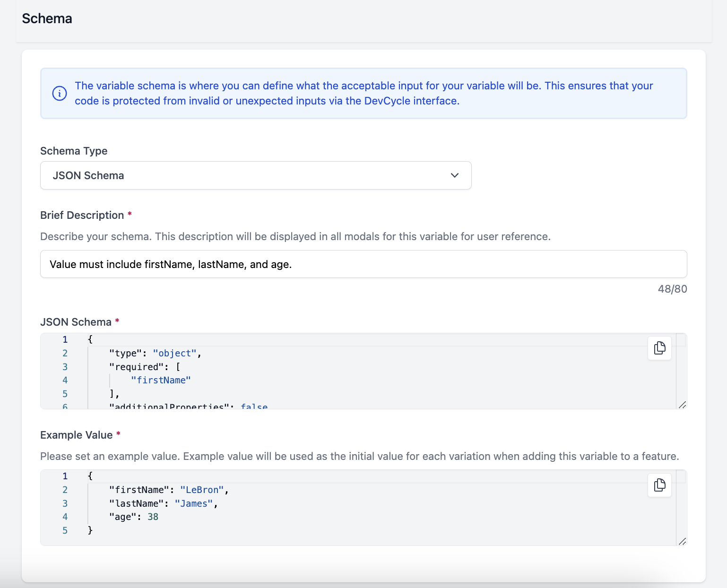Click the copy icon beside the schema editor
727x588 pixels.
659,348
